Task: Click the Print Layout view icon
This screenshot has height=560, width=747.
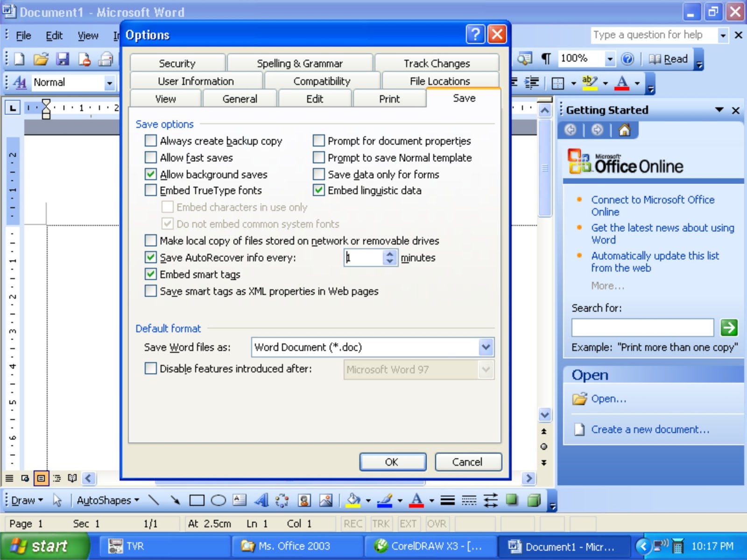Action: (x=41, y=478)
